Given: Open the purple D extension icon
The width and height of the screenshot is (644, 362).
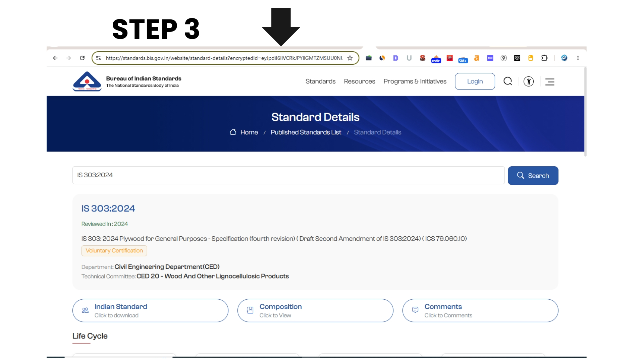Looking at the screenshot, I should [x=395, y=58].
